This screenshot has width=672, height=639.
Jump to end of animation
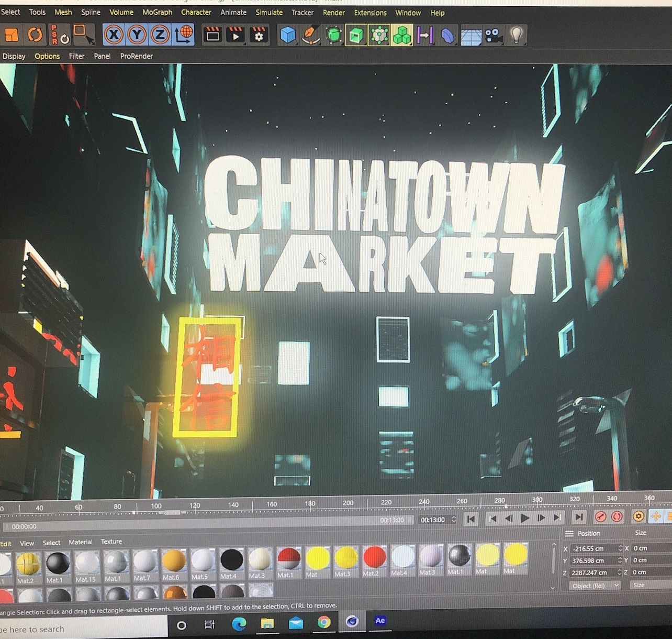578,517
